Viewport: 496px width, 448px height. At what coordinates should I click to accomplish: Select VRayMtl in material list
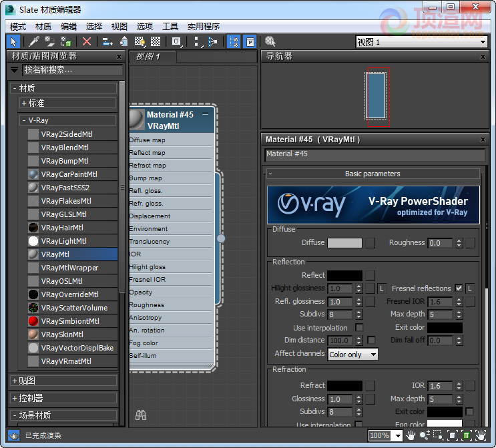pyautogui.click(x=72, y=254)
